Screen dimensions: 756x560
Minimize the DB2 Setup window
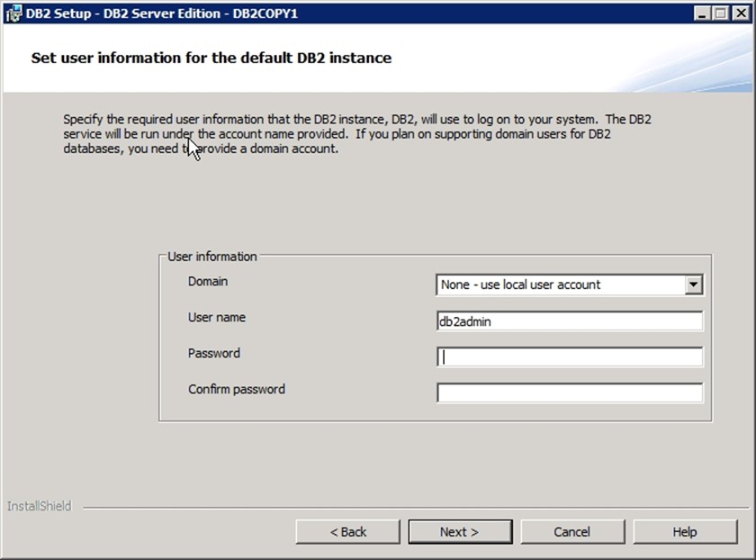click(x=703, y=13)
